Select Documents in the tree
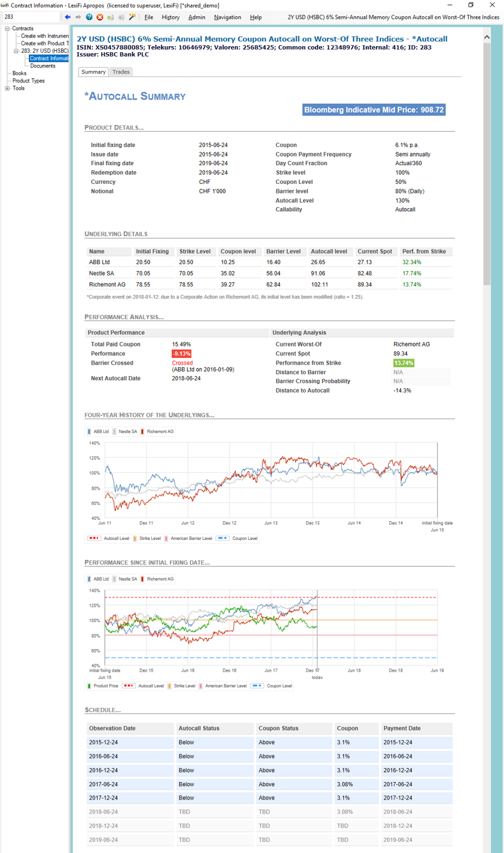This screenshot has width=504, height=853. [42, 66]
